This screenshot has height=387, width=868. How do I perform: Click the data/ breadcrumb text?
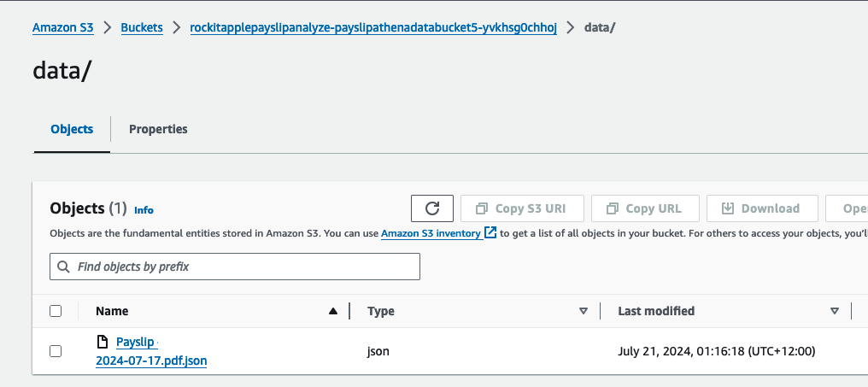600,27
